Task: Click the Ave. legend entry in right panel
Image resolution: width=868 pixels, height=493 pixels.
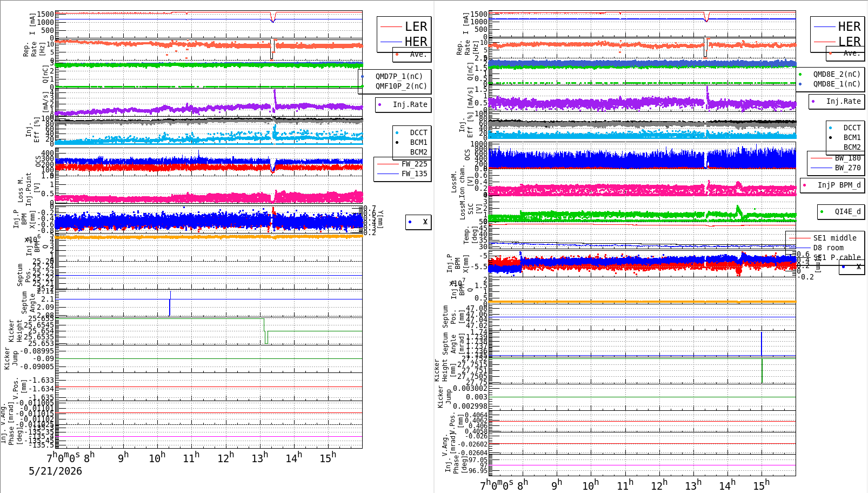Action: click(x=851, y=53)
